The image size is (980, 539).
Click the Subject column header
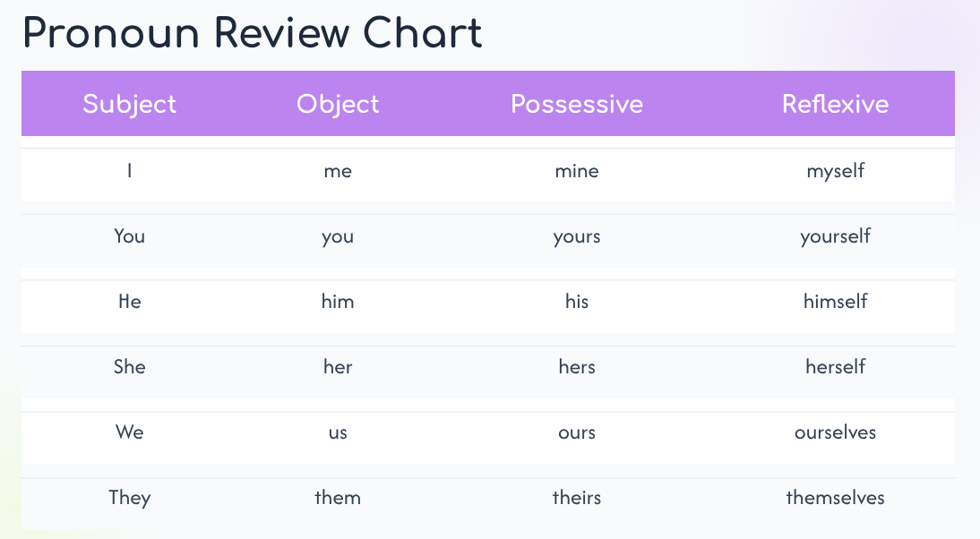pos(130,104)
